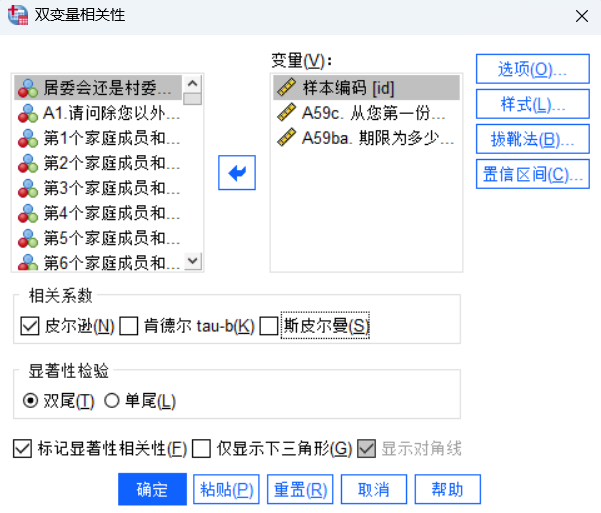Image resolution: width=601 pixels, height=513 pixels.
Task: Click nominal icon beside 第5个家庭成员和
Action: pos(28,238)
